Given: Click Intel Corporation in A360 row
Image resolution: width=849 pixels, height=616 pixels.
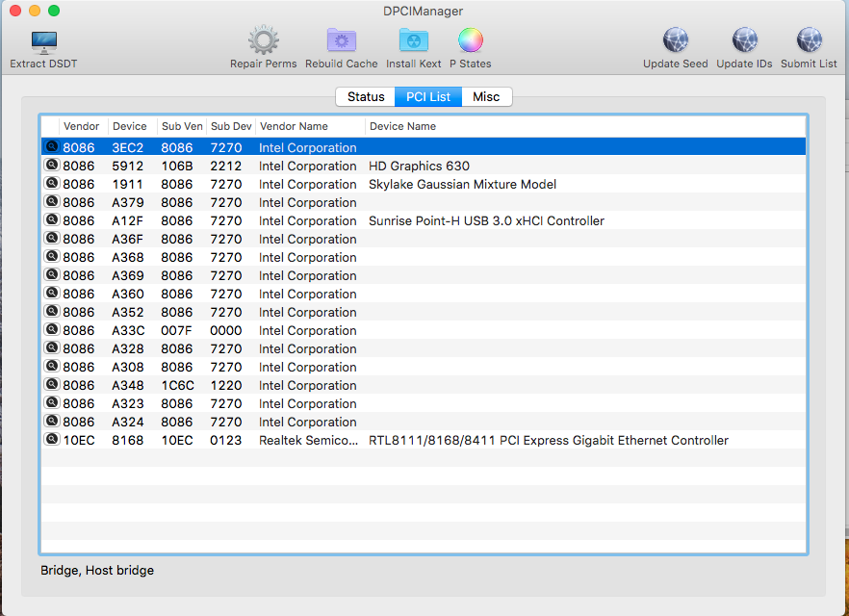Looking at the screenshot, I should (308, 294).
